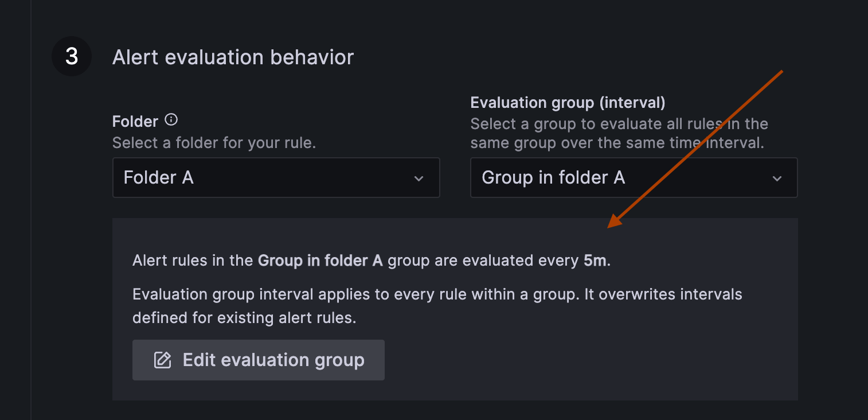868x420 pixels.
Task: Open the Folder A dropdown
Action: click(276, 178)
